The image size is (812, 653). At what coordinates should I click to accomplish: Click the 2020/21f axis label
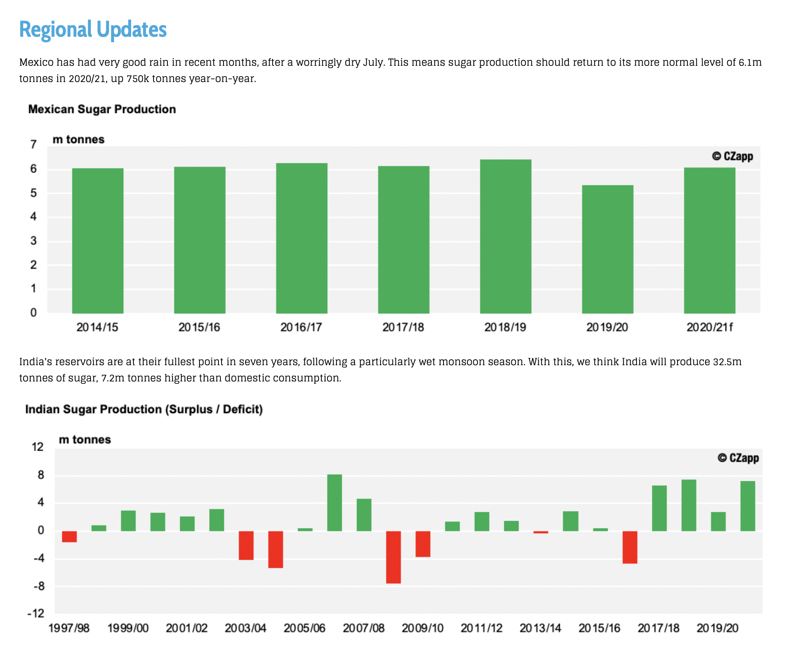710,327
